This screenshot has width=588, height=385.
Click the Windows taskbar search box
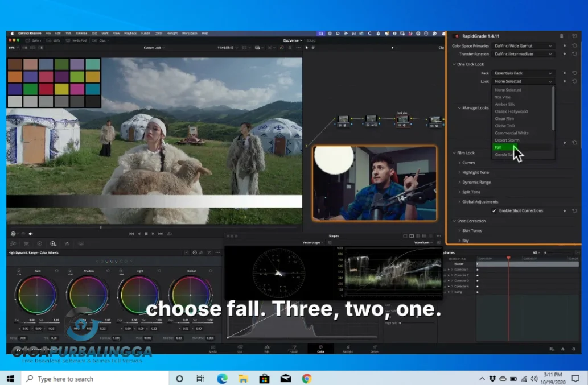(95, 379)
